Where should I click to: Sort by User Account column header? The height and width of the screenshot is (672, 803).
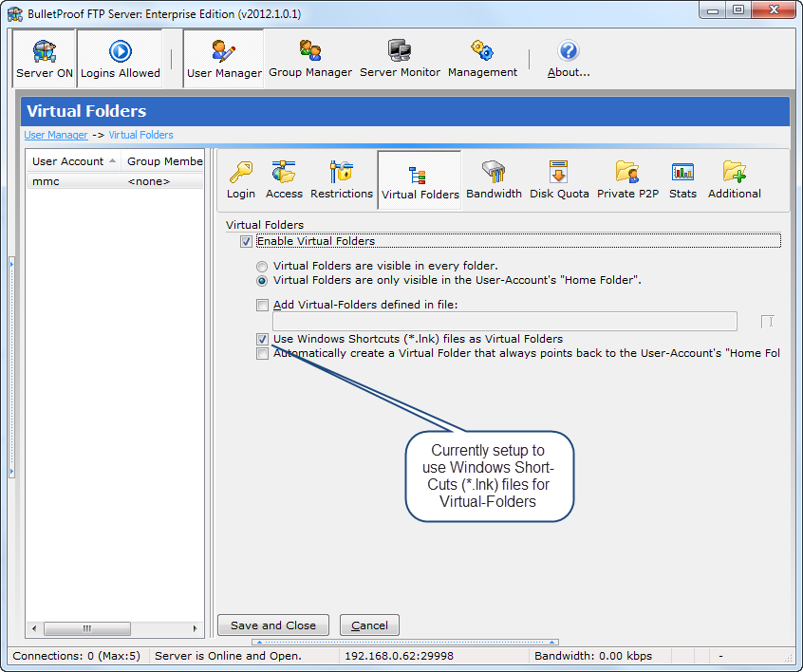(x=73, y=161)
